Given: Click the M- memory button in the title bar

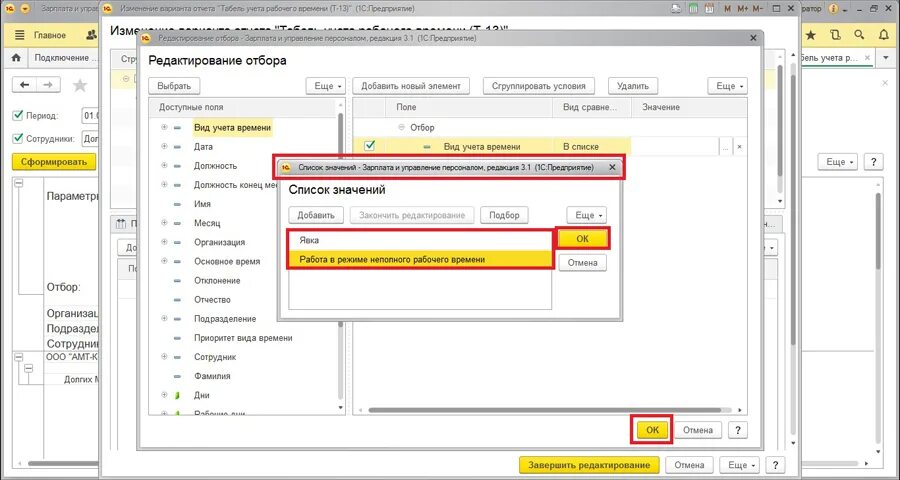Looking at the screenshot, I should tap(758, 9).
